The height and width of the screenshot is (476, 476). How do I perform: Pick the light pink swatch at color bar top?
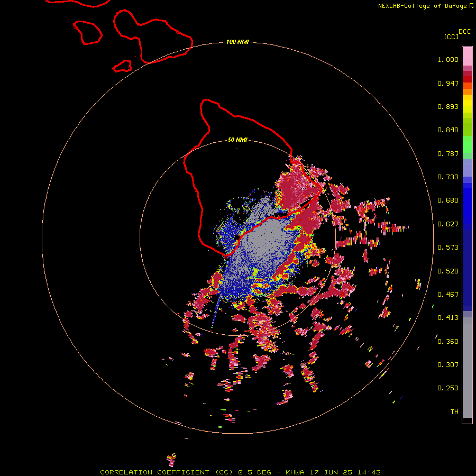(467, 57)
